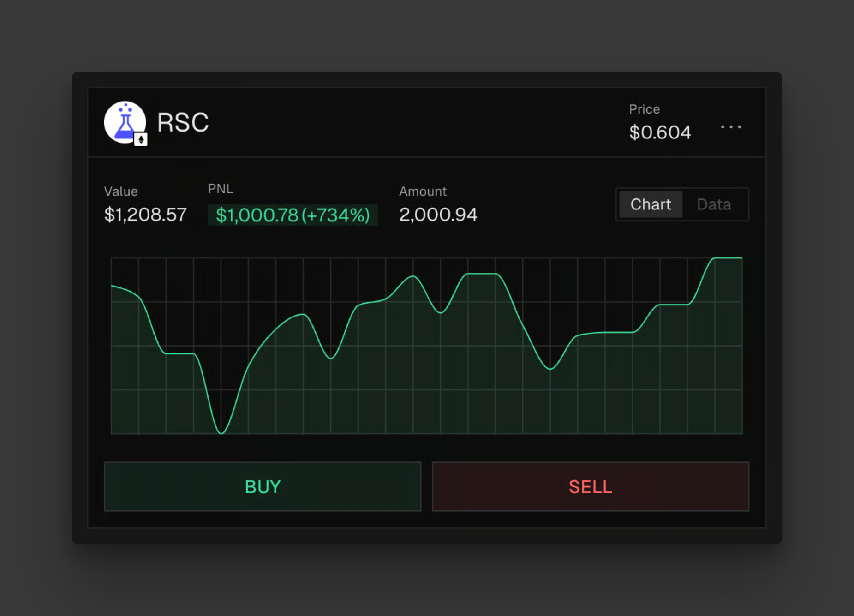The image size is (854, 616).
Task: Open the three-dot more options menu
Action: click(731, 127)
